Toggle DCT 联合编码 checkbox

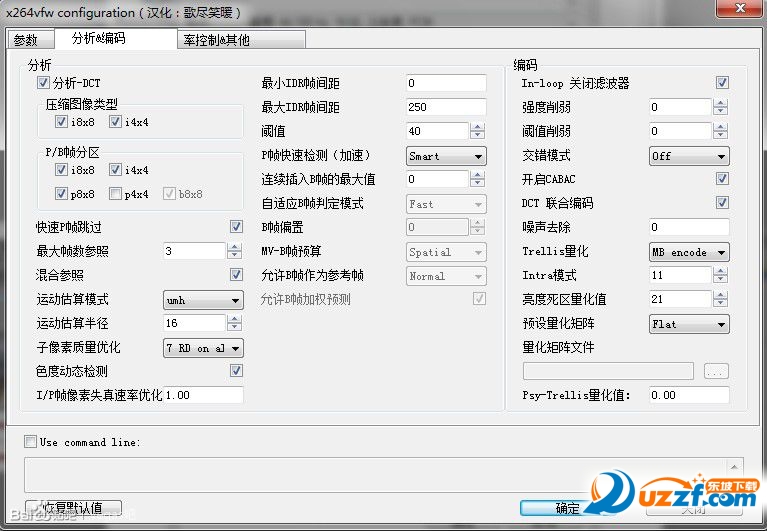click(722, 202)
